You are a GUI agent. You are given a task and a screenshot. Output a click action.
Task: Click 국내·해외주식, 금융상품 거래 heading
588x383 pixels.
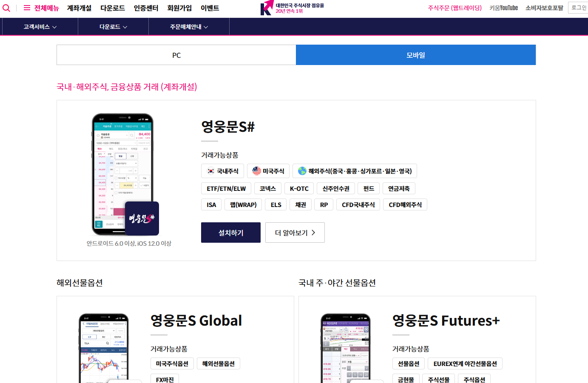127,87
